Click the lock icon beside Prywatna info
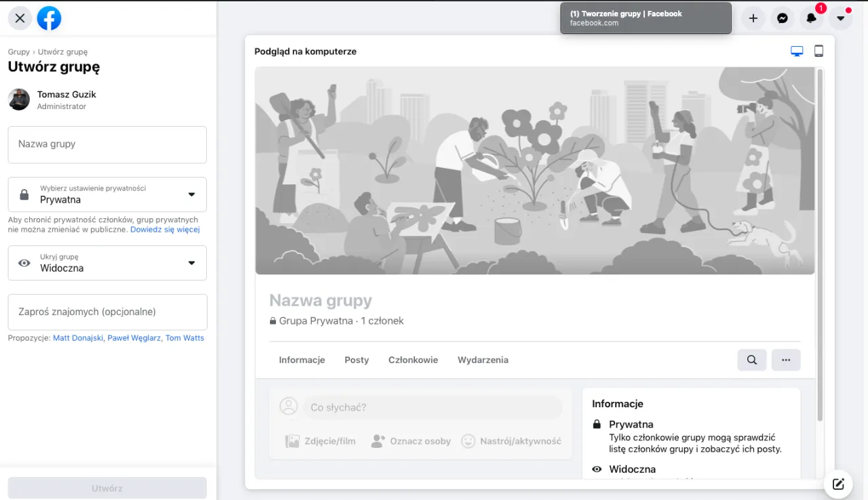 (597, 424)
